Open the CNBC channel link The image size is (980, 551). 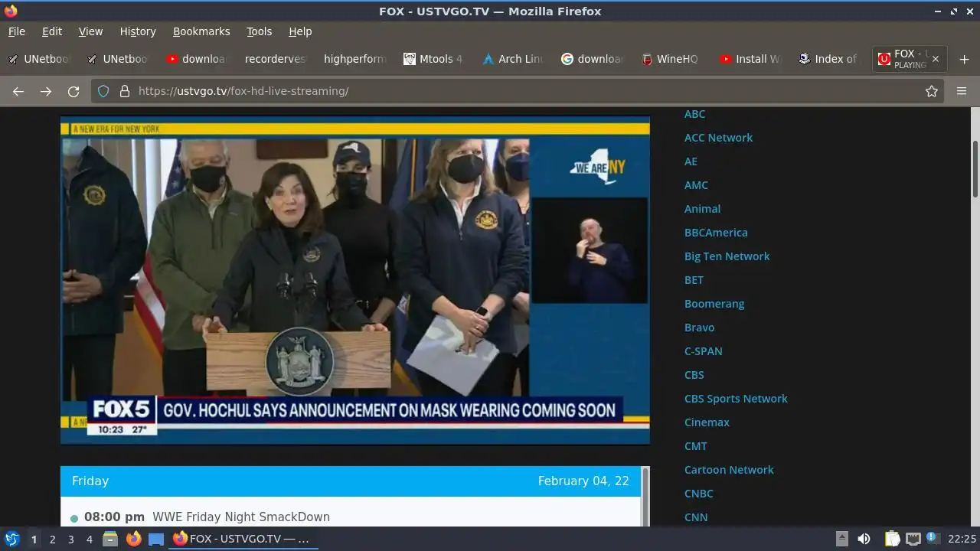click(x=698, y=494)
